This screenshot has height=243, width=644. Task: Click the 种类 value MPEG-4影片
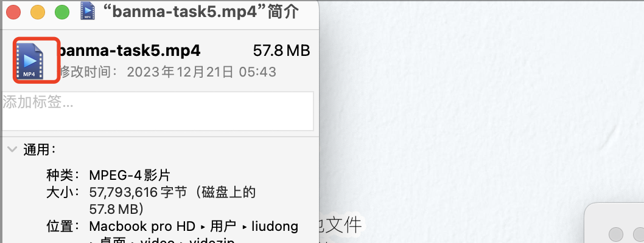pos(130,176)
